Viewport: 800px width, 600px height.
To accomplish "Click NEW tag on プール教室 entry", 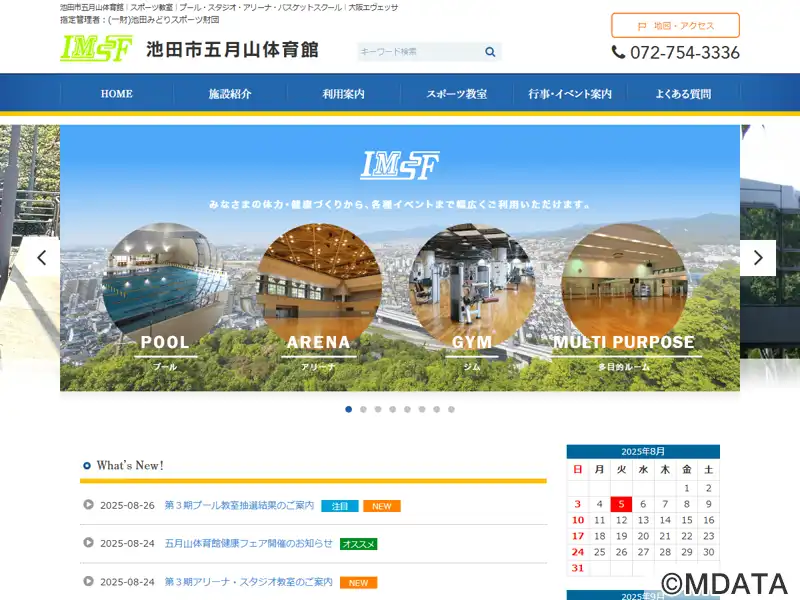I will (x=382, y=506).
